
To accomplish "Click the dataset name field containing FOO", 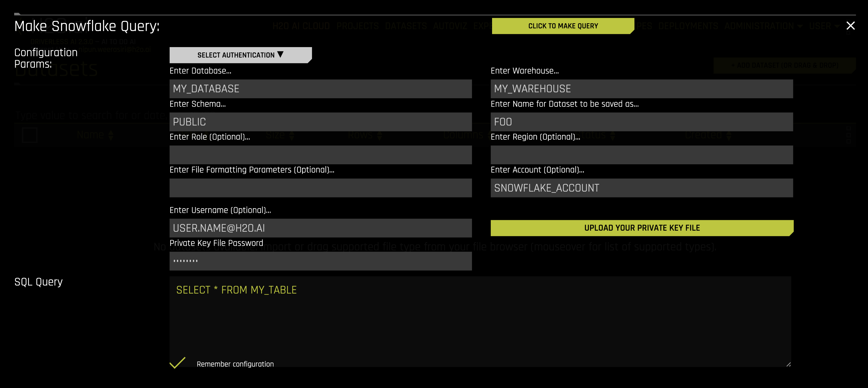I will pos(641,122).
